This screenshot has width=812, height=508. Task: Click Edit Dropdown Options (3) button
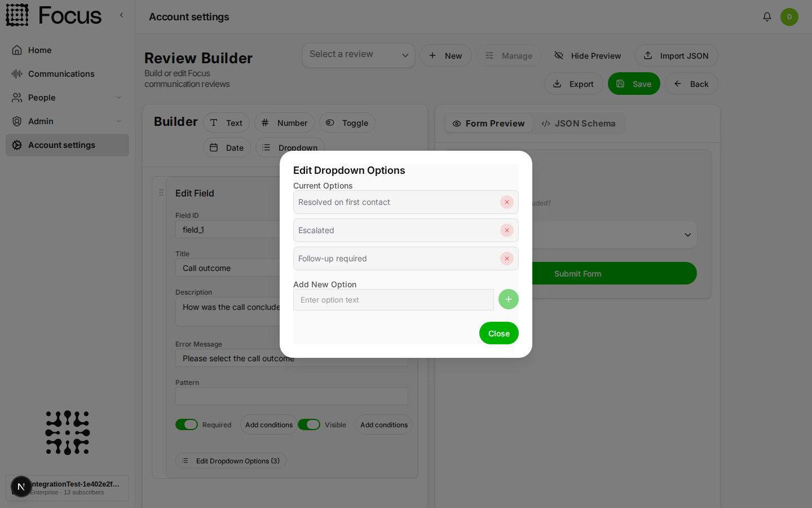tap(231, 461)
